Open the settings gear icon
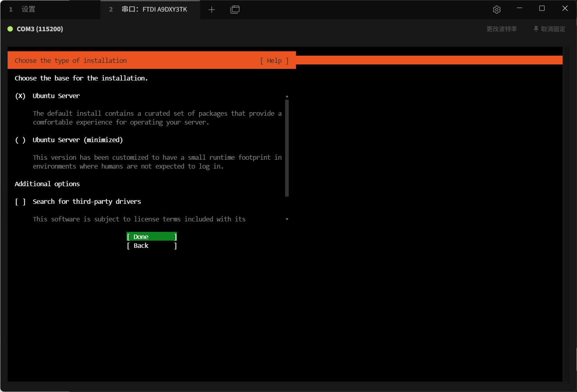The width and height of the screenshot is (577, 392). [497, 10]
